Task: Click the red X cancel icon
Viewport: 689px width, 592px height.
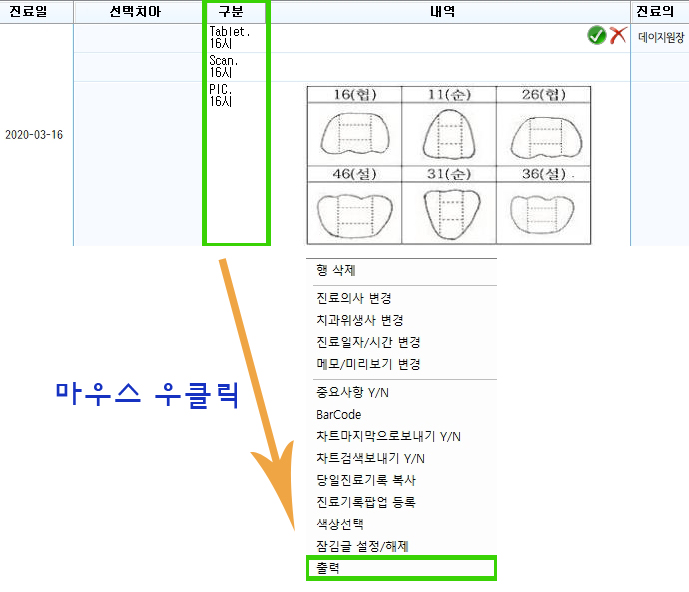Action: click(618, 35)
